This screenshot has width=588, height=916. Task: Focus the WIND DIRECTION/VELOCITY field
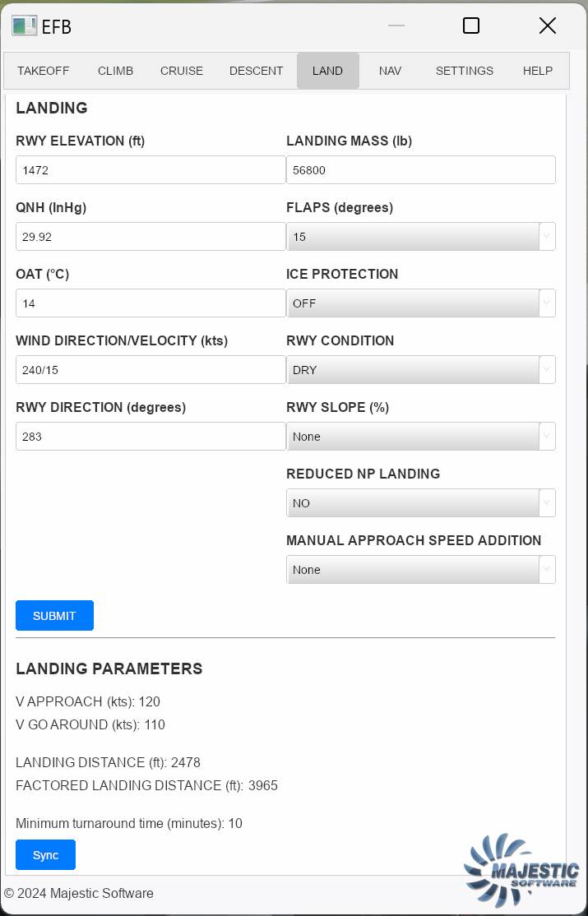point(150,370)
